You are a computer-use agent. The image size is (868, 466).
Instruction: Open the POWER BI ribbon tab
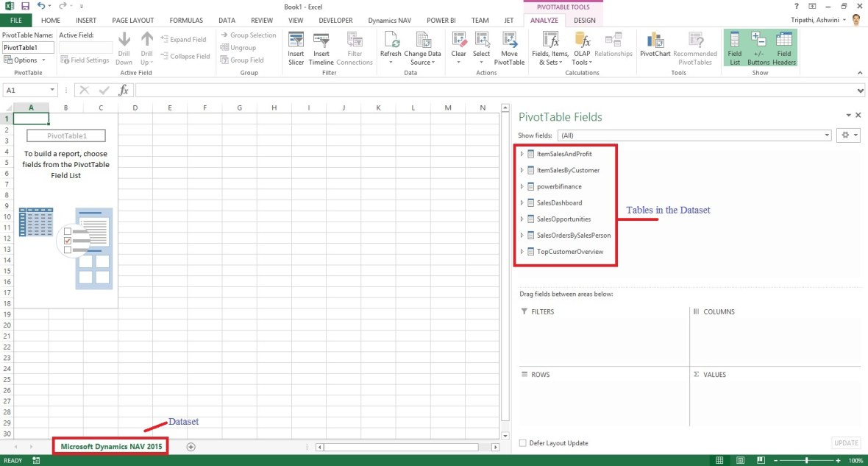coord(441,20)
